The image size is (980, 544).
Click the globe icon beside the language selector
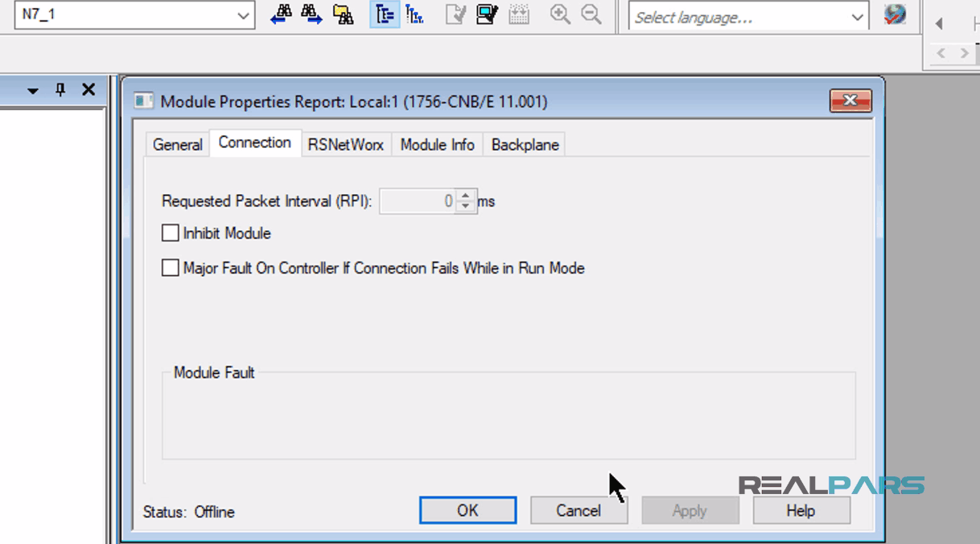pyautogui.click(x=896, y=14)
